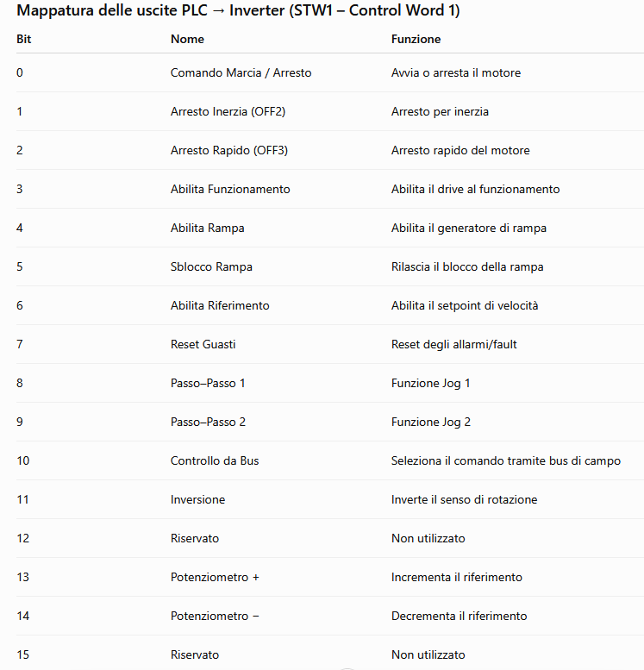Click the Funzione Jog 1 description
The height and width of the screenshot is (670, 644).
coord(431,383)
